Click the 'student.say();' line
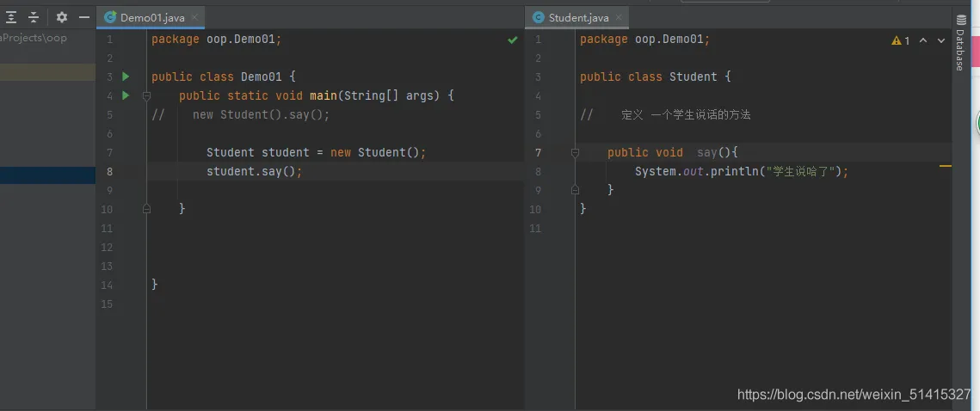The image size is (980, 411). (255, 171)
